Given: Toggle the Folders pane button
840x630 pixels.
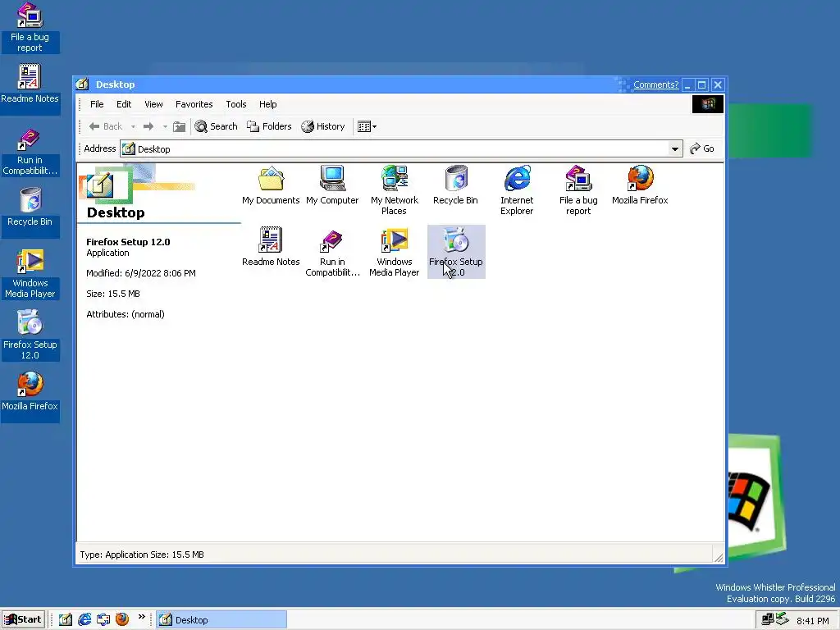Looking at the screenshot, I should coord(269,126).
